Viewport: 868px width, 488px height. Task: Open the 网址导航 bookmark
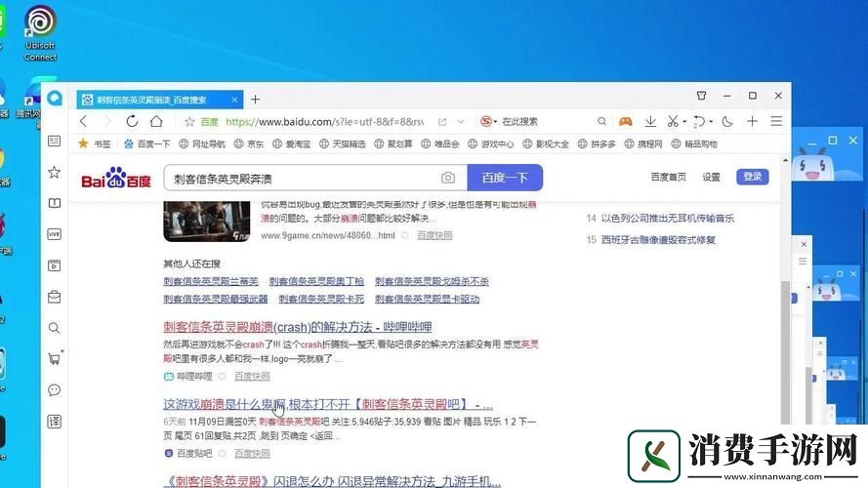[x=202, y=143]
